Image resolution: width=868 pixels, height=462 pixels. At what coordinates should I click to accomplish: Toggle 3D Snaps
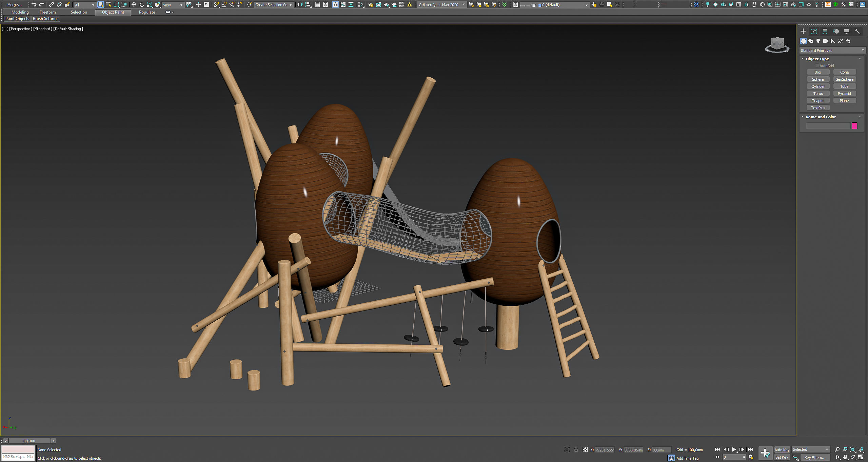216,4
